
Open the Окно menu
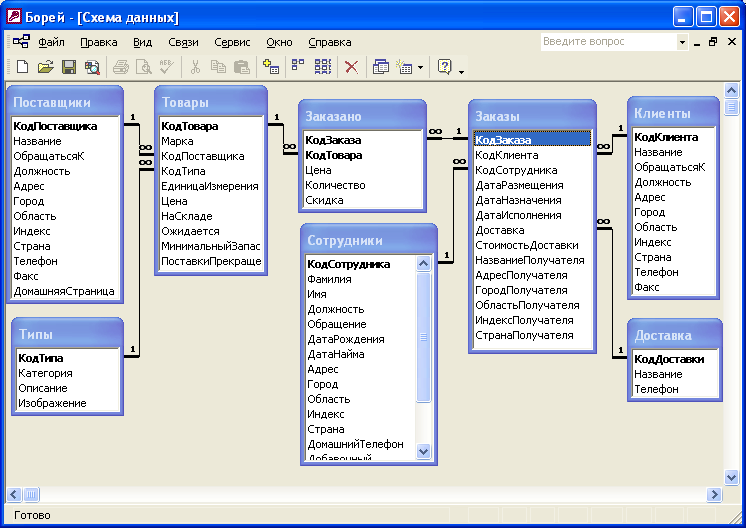coord(279,42)
